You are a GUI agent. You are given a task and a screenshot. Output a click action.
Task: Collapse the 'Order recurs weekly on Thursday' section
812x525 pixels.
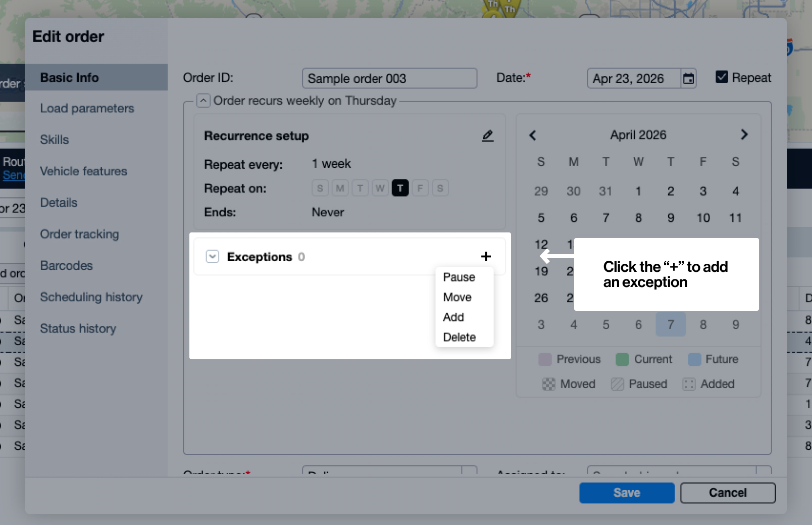coord(203,101)
